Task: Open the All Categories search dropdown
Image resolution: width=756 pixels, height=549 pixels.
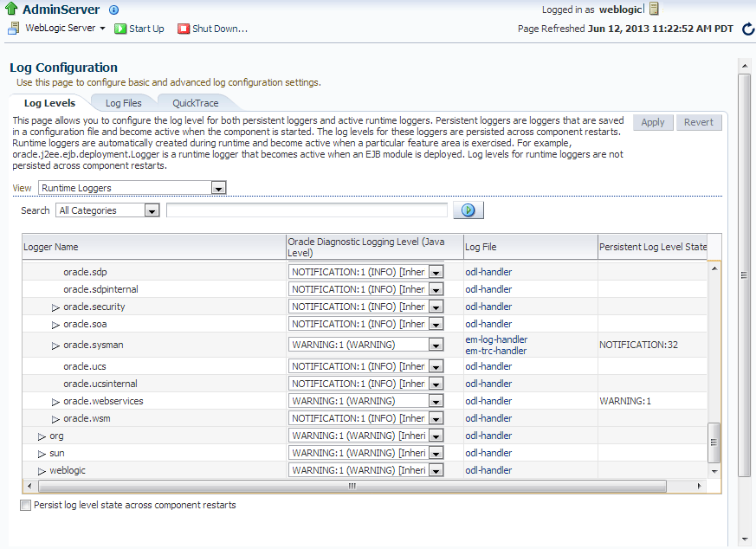Action: click(x=151, y=210)
